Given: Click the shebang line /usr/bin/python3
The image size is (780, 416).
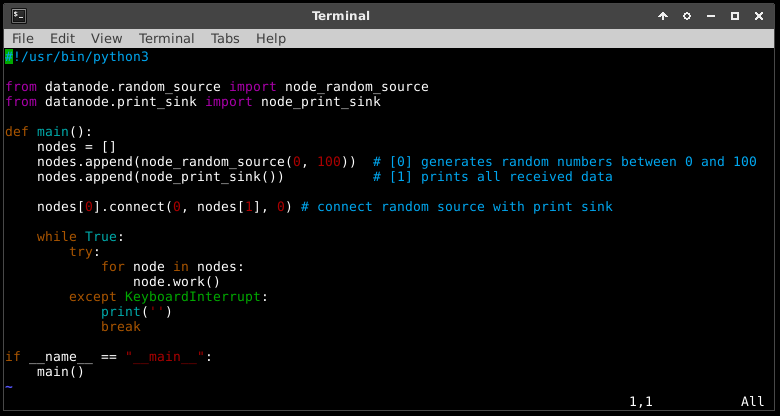Looking at the screenshot, I should click(80, 57).
